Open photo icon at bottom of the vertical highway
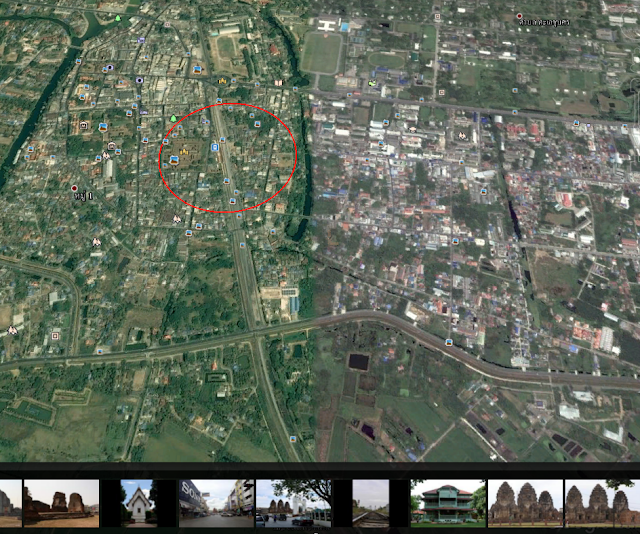The height and width of the screenshot is (534, 640). [x=293, y=439]
